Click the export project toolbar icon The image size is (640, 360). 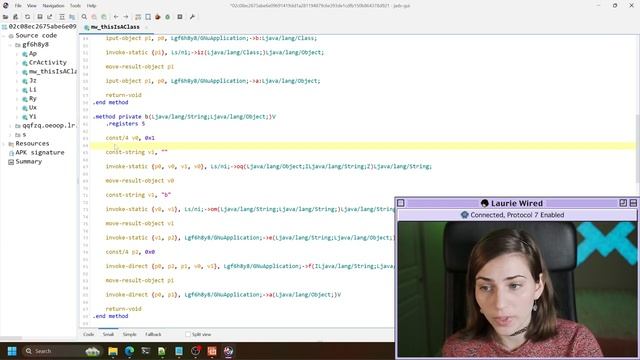point(49,17)
